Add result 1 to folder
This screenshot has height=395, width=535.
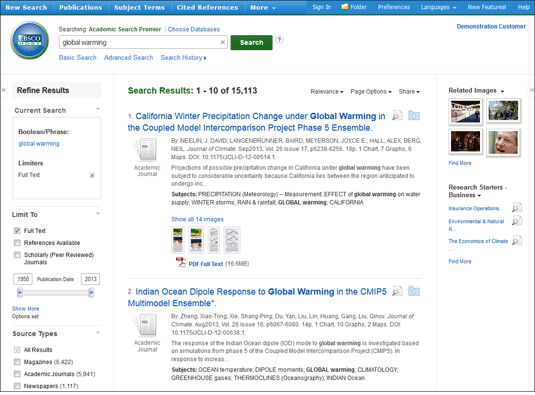pos(414,115)
